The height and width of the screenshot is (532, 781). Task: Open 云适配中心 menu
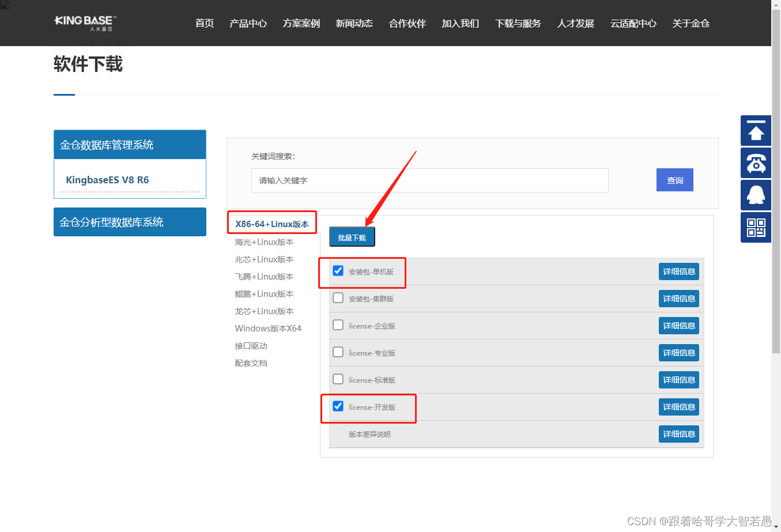click(633, 24)
